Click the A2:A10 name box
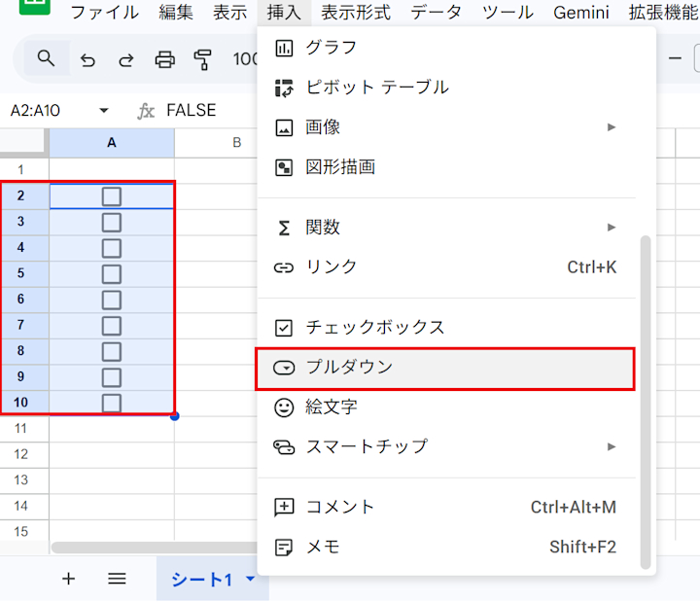The height and width of the screenshot is (602, 700). (x=35, y=110)
